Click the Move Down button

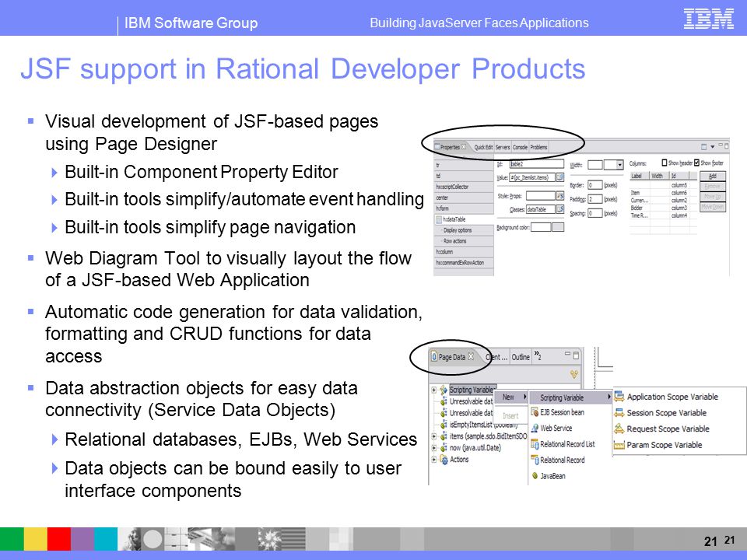[713, 207]
